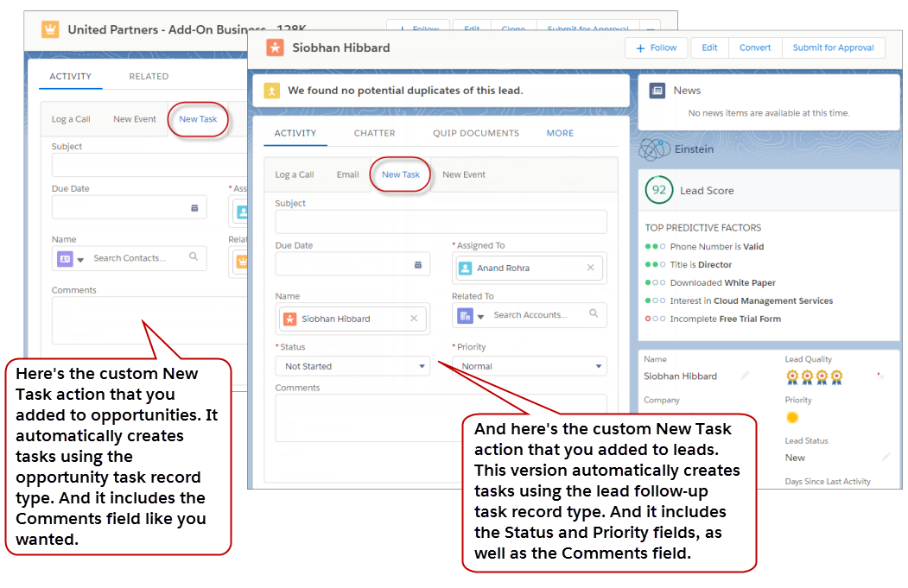Image resolution: width=908 pixels, height=588 pixels.
Task: Open the Priority dropdown showing Normal
Action: pyautogui.click(x=530, y=366)
